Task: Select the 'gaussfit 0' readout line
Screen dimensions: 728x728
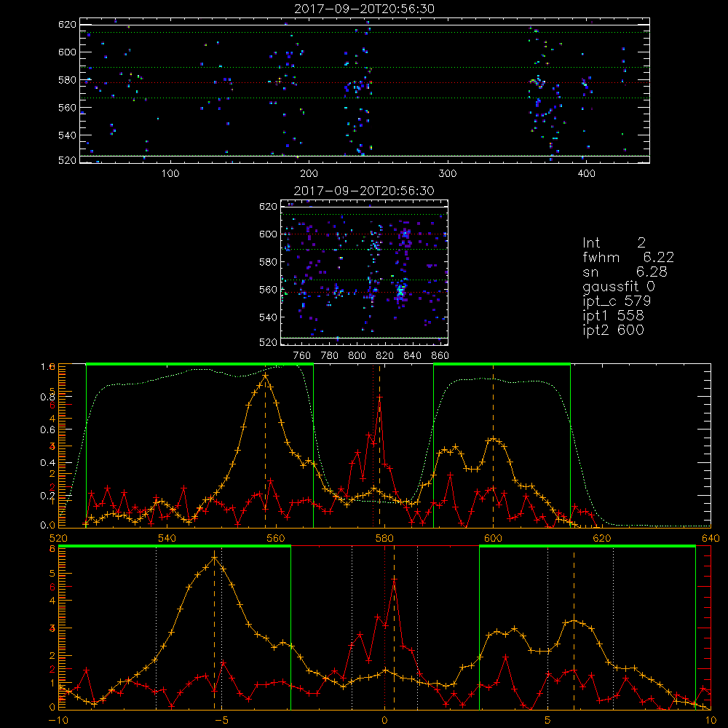Action: (x=619, y=287)
